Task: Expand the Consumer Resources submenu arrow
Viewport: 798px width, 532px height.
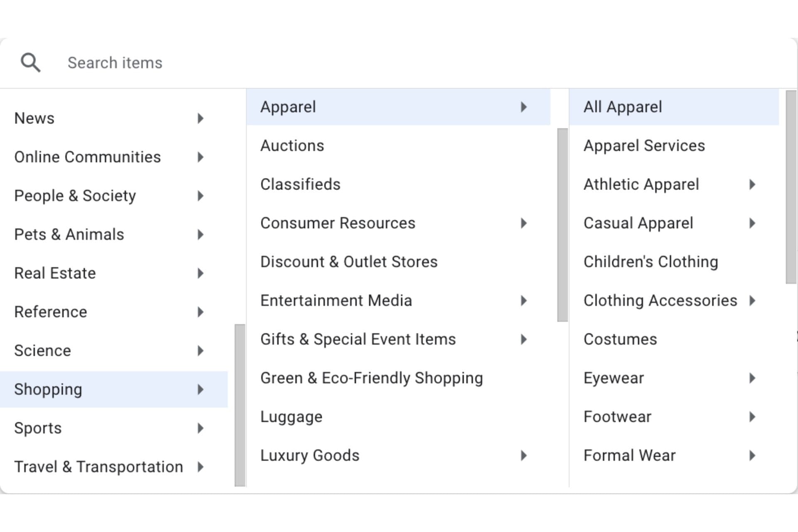Action: click(524, 223)
